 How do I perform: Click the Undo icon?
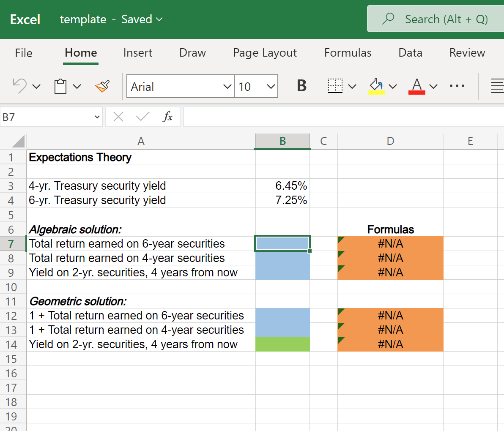(x=20, y=86)
